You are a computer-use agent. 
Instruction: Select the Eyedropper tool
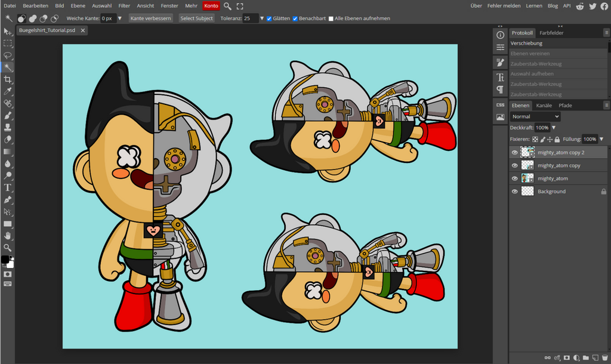pos(7,91)
